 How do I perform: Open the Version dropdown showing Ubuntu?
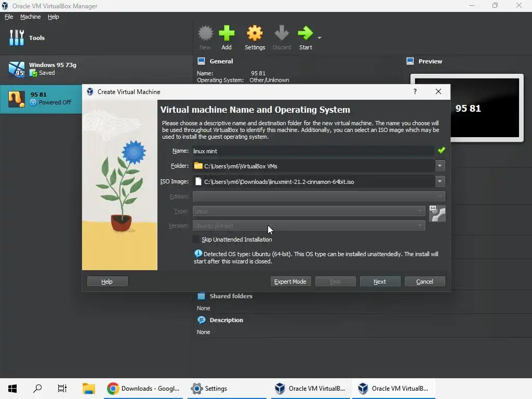(309, 225)
